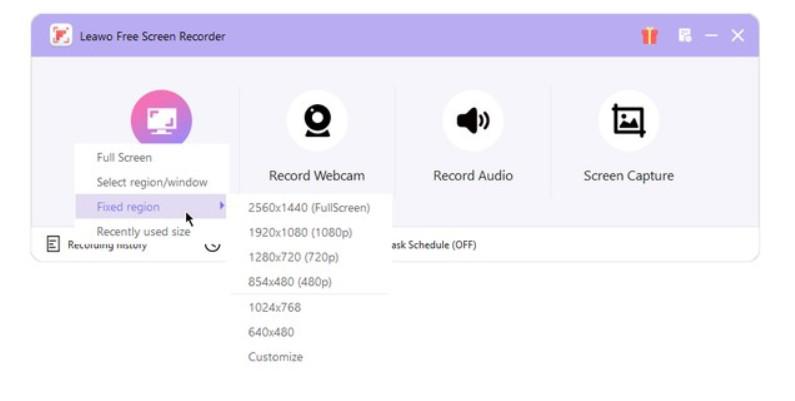Toggle the Task Schedule (OFF) setting
The width and height of the screenshot is (795, 401).
pos(433,245)
